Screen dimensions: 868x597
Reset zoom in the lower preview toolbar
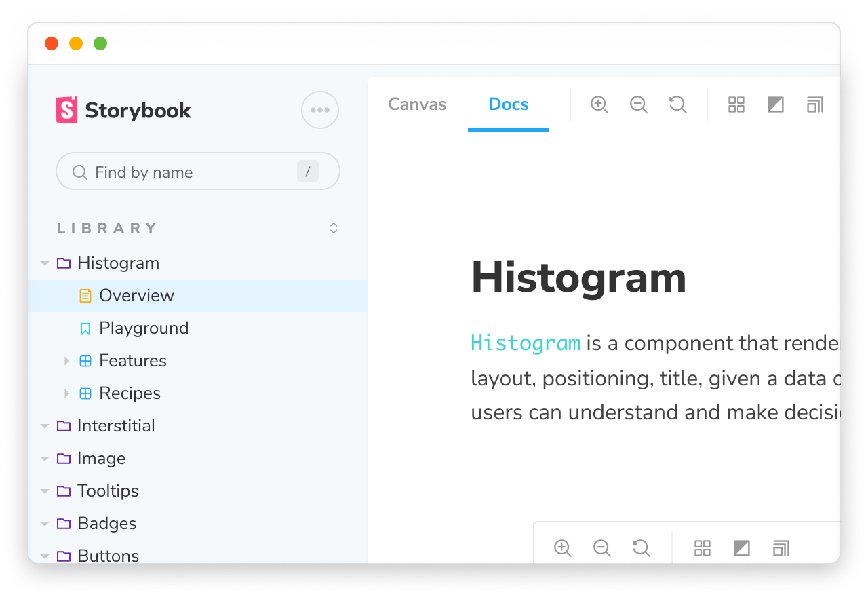pos(642,548)
